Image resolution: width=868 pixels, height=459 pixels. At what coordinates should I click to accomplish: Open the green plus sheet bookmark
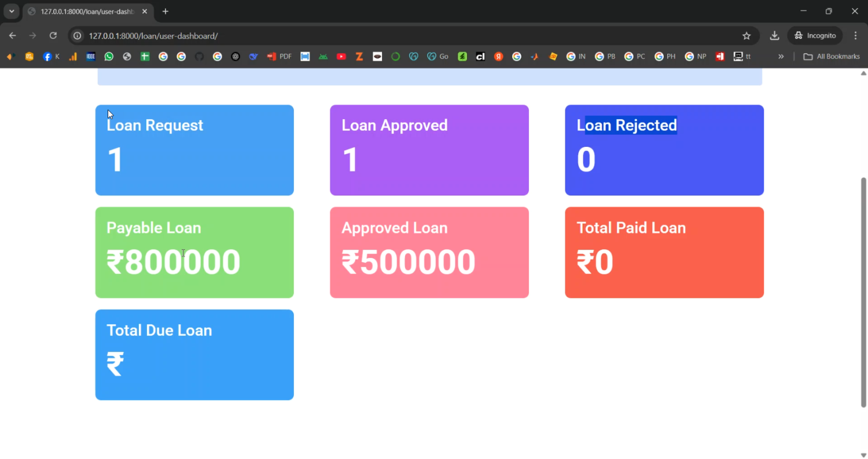145,57
